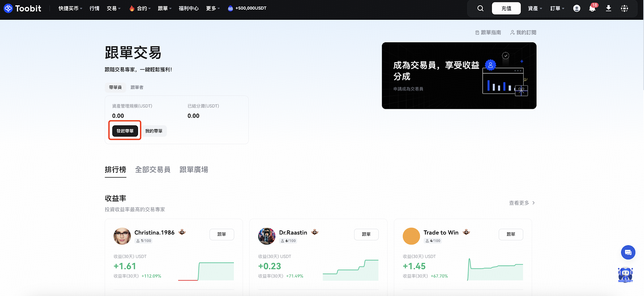644x296 pixels.
Task: Open the live chat support bubble
Action: (x=628, y=253)
